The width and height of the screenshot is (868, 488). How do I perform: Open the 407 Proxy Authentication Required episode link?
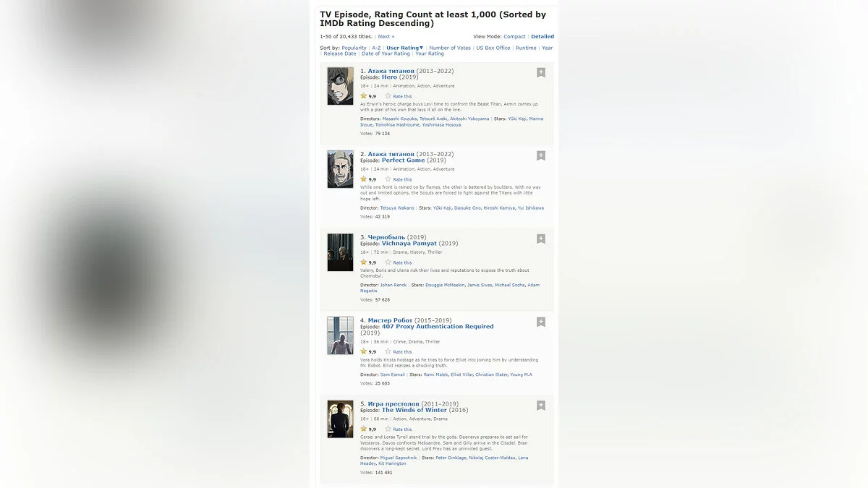click(438, 326)
